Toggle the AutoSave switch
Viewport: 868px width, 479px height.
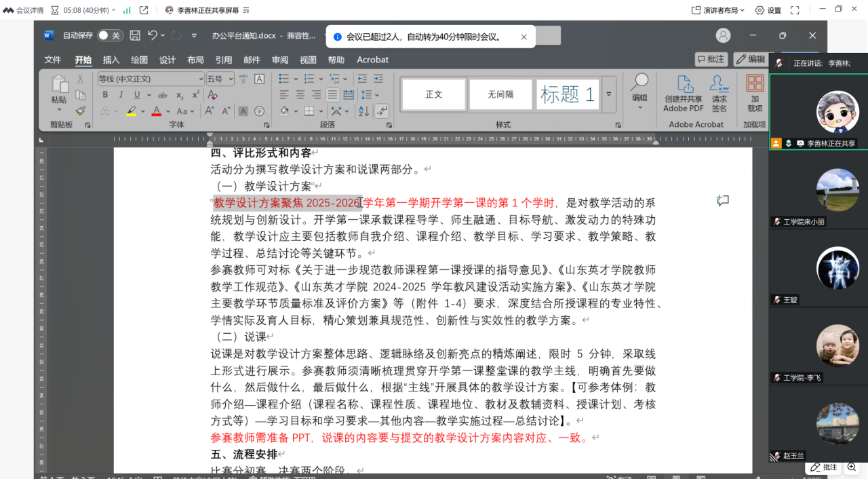coord(109,35)
